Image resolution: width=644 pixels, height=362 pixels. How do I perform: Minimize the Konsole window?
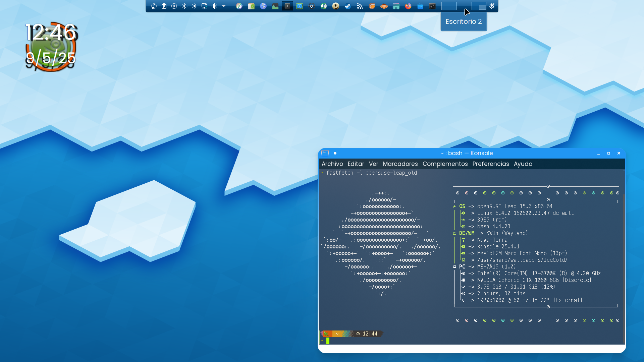[599, 153]
